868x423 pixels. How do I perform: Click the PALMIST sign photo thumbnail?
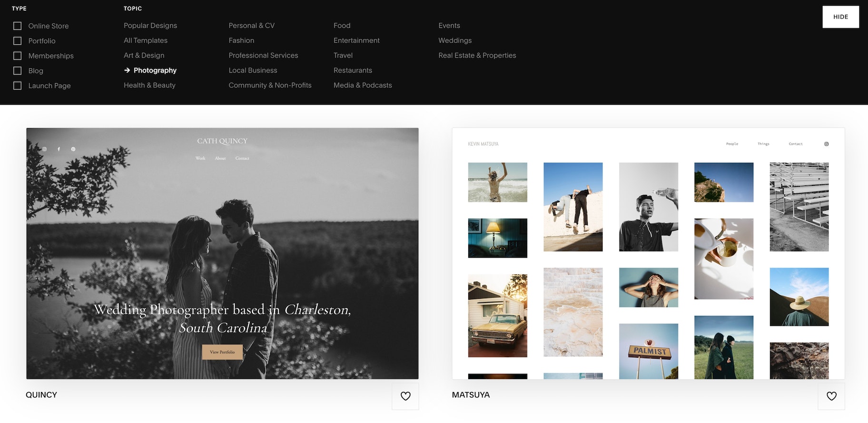pyautogui.click(x=648, y=352)
